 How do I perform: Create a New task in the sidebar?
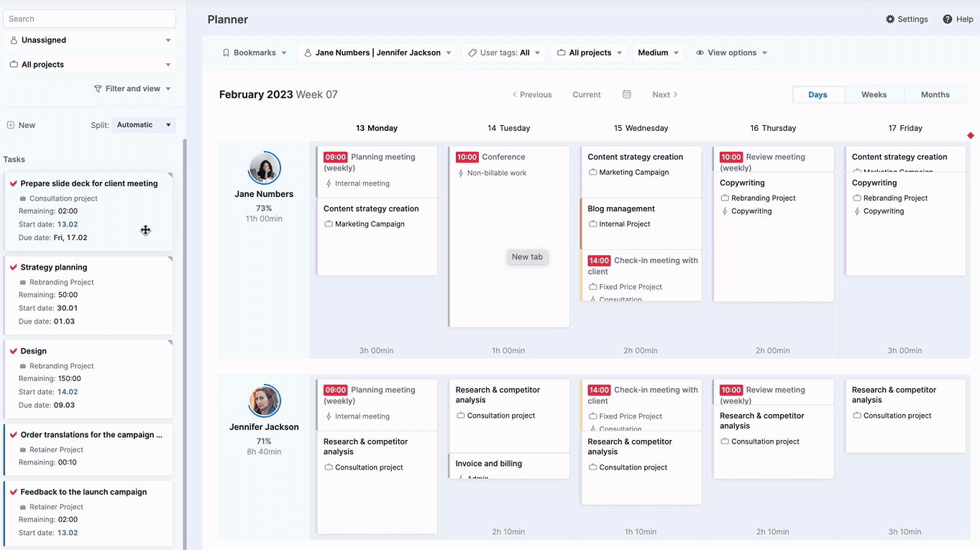[x=21, y=125]
